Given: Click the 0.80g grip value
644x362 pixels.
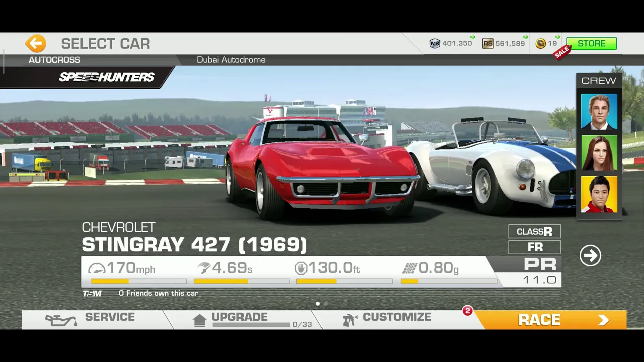Looking at the screenshot, I should 438,268.
